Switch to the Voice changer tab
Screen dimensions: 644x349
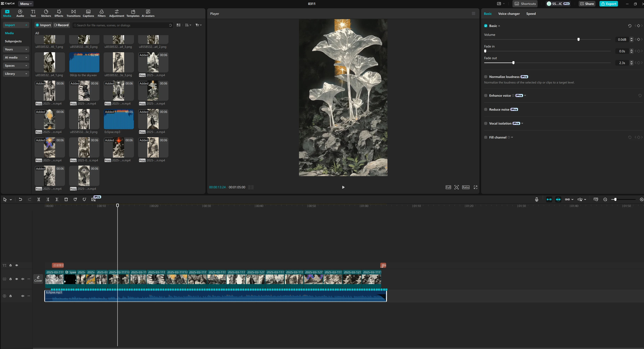(x=509, y=14)
